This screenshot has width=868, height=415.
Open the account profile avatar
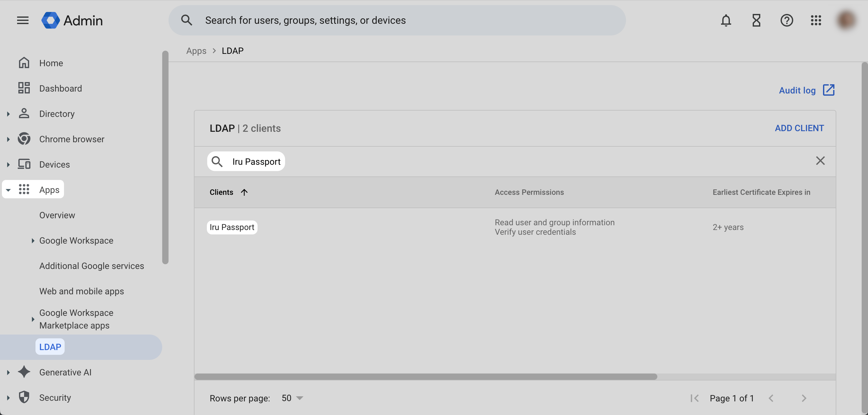tap(846, 20)
